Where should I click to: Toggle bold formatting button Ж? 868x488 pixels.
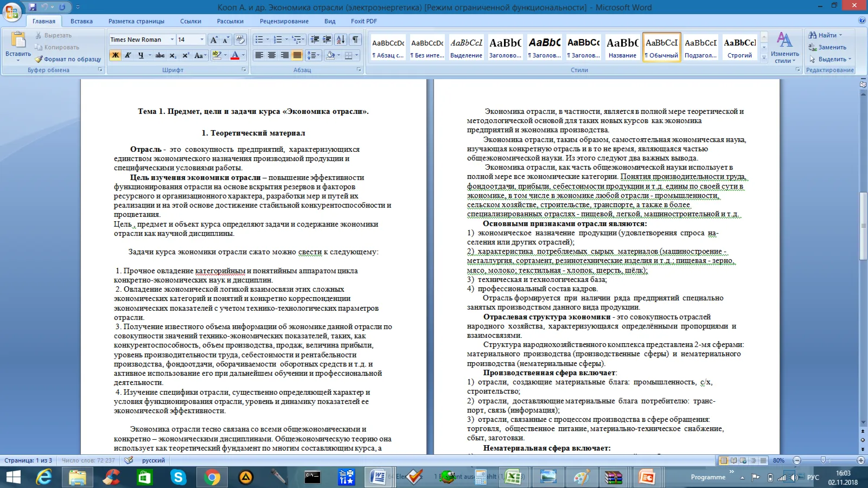pyautogui.click(x=116, y=55)
